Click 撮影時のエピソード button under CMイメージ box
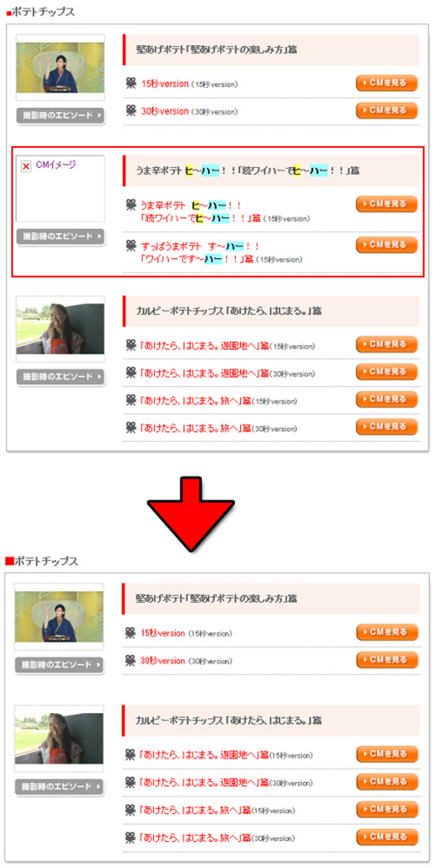The width and height of the screenshot is (435, 868). point(61,237)
